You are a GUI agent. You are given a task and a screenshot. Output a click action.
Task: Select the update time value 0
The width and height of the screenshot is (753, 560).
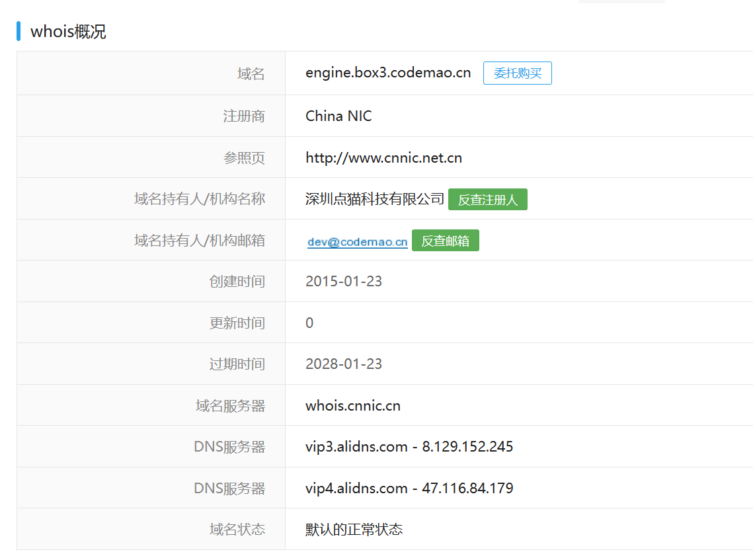309,323
